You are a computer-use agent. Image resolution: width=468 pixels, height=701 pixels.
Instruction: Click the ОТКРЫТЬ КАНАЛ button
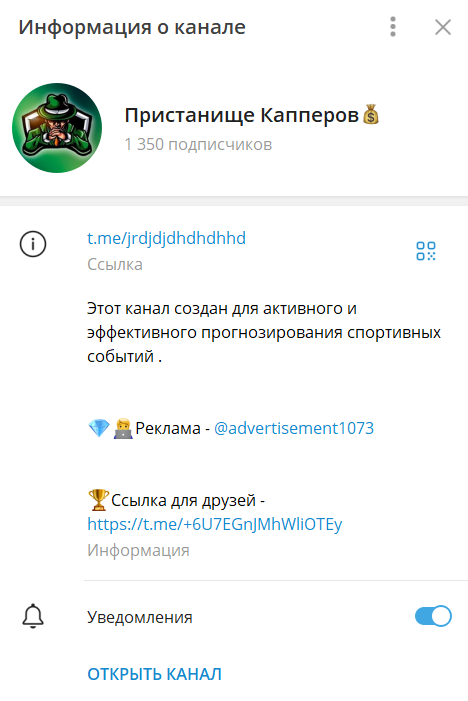click(154, 674)
